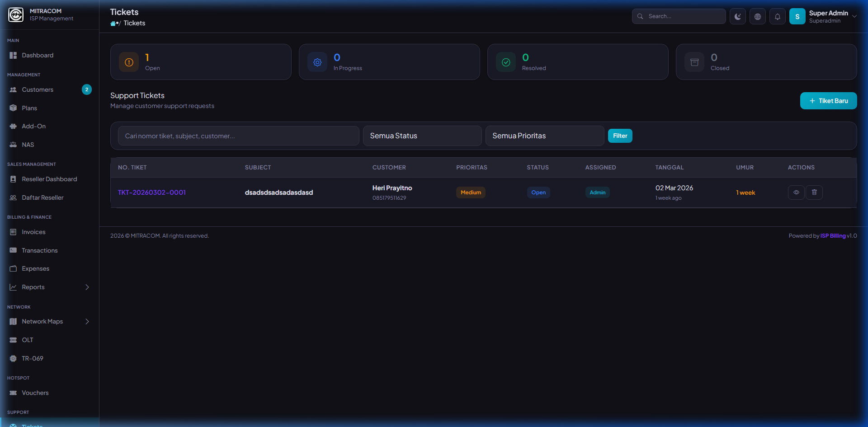The height and width of the screenshot is (427, 868).
Task: Open the Semua Status dropdown
Action: 422,136
